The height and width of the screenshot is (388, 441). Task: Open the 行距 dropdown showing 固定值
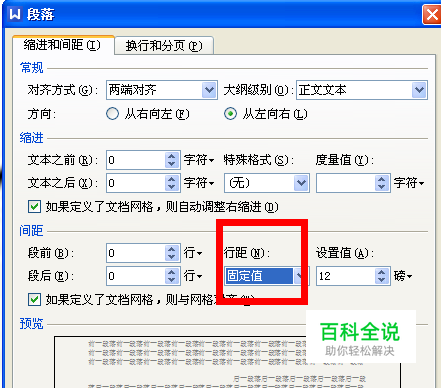(x=267, y=276)
